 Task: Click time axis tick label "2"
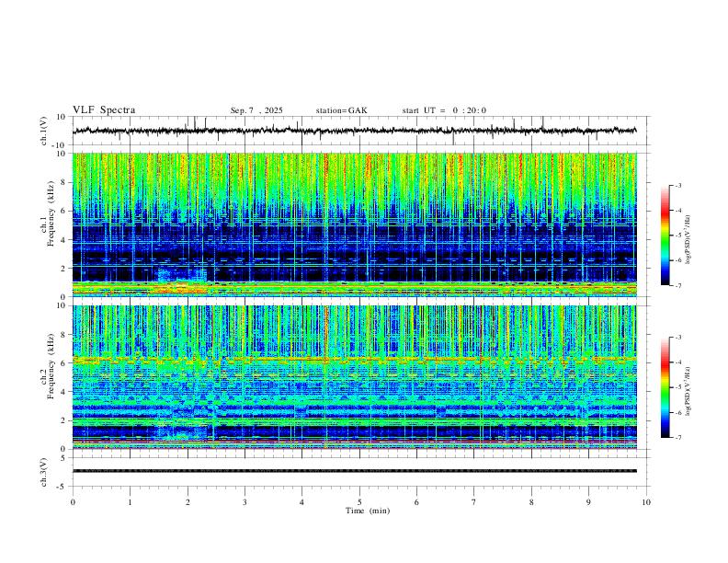(x=188, y=502)
